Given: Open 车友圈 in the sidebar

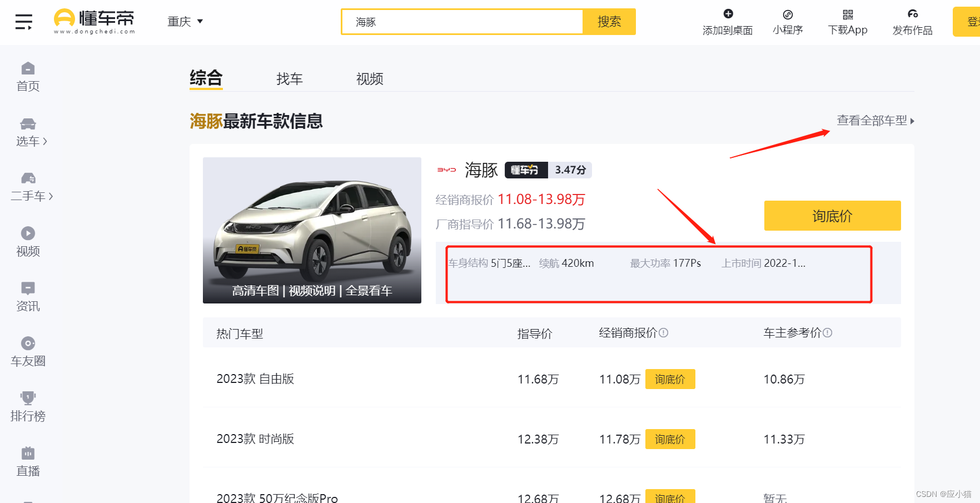Looking at the screenshot, I should click(28, 352).
